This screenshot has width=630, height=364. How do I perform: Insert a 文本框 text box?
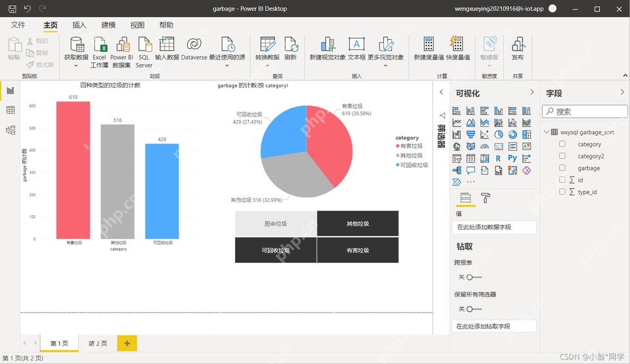pos(356,49)
